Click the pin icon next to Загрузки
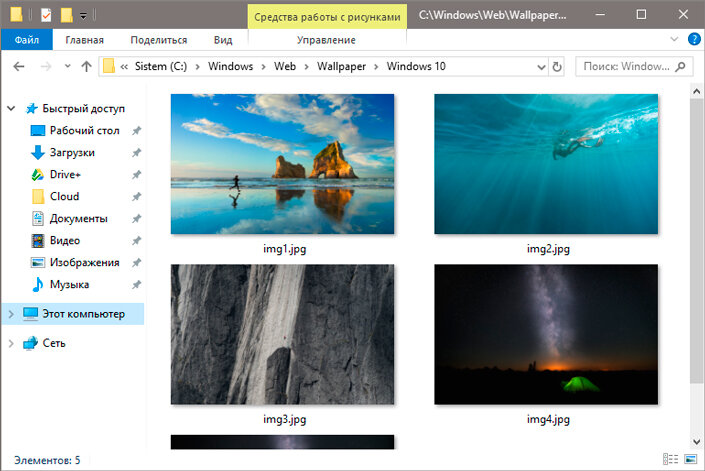Screen dimensions: 705x471 [x=136, y=153]
